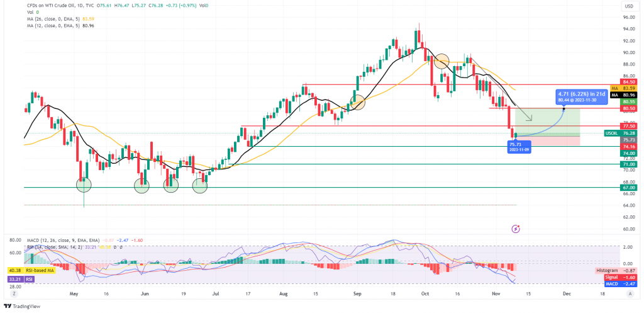Click the green 74.00 support label
The height and width of the screenshot is (313, 644).
[629, 153]
